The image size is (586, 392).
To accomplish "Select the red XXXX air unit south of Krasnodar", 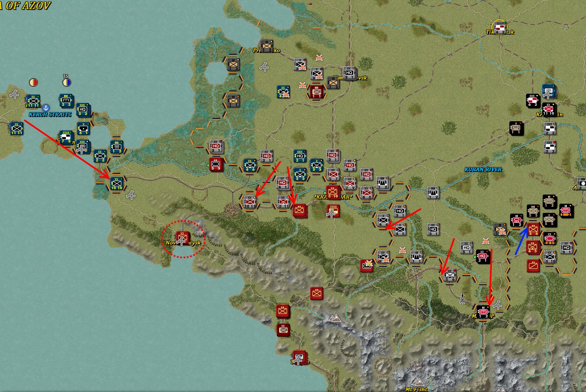I will (x=333, y=211).
